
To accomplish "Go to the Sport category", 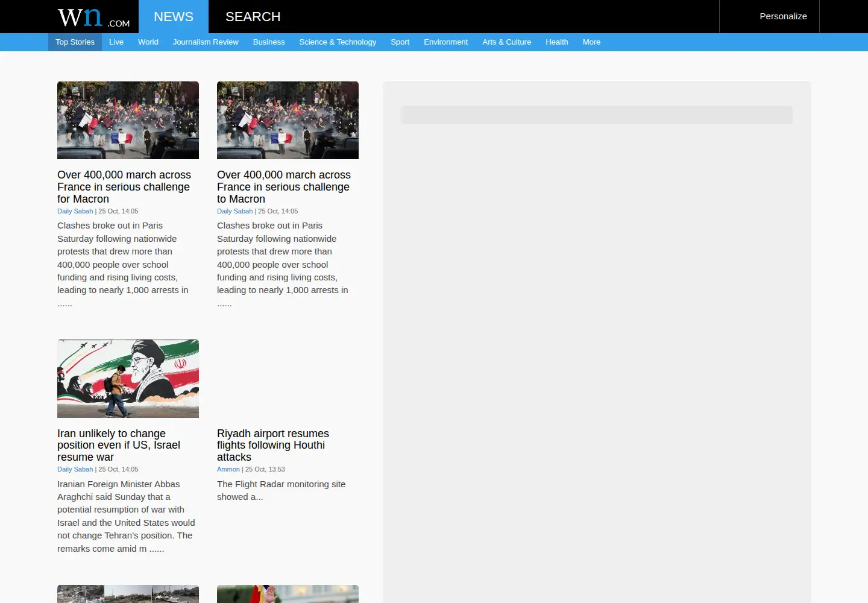I will [400, 42].
